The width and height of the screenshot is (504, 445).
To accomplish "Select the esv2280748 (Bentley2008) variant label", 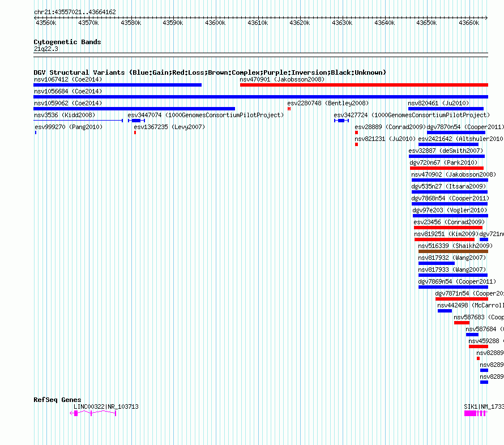I will 328,103.
